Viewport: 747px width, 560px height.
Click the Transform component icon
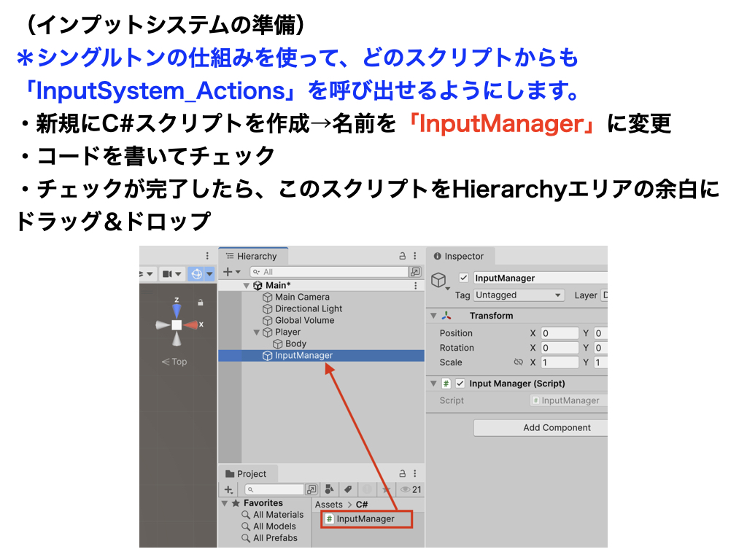tap(446, 316)
